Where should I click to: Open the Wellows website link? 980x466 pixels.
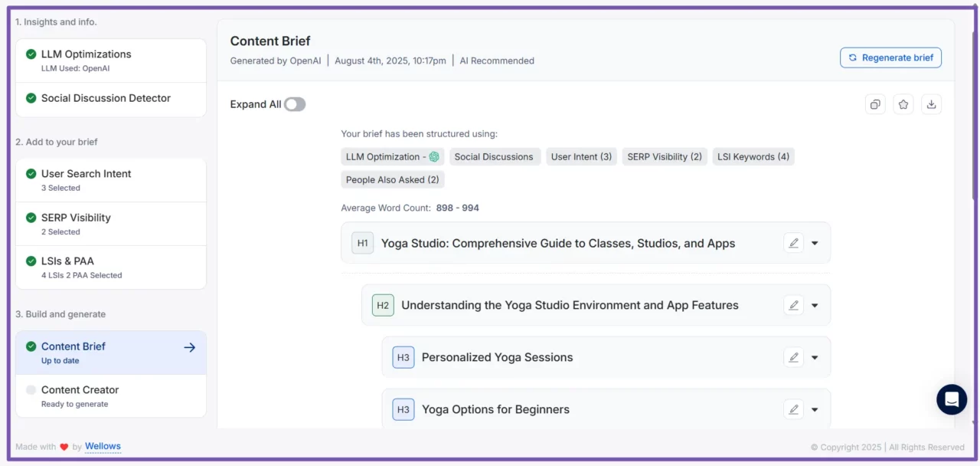tap(103, 446)
